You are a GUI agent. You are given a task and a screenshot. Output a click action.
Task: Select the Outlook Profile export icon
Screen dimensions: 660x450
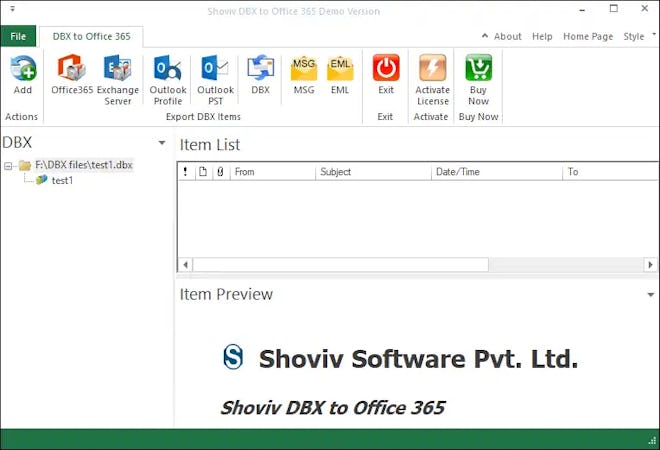tap(168, 68)
